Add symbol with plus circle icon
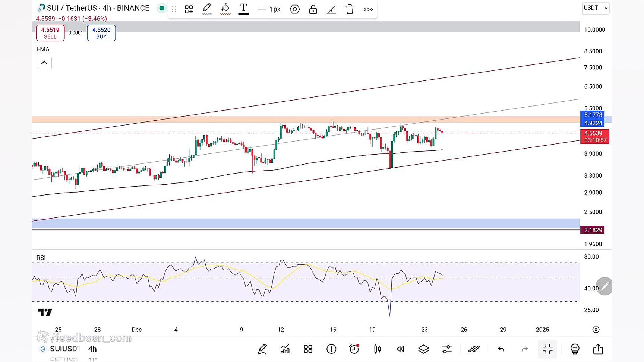The image size is (644, 362). pos(331,349)
